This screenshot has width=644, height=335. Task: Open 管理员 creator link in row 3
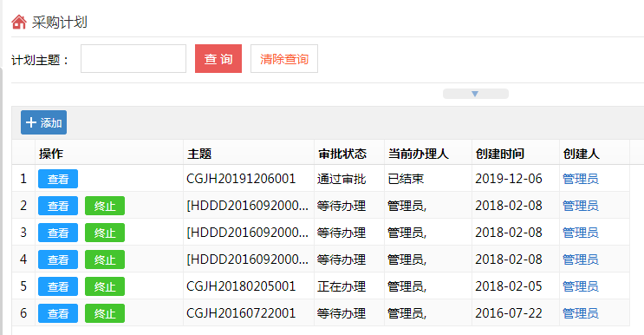pos(581,233)
